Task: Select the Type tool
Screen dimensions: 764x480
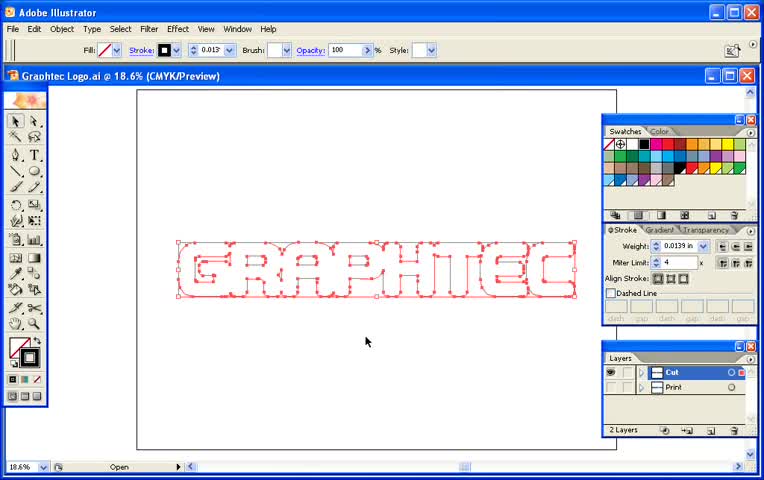Action: pyautogui.click(x=34, y=155)
